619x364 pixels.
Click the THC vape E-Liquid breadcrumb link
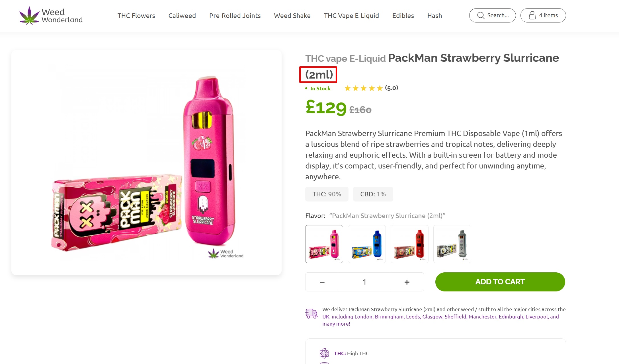345,58
